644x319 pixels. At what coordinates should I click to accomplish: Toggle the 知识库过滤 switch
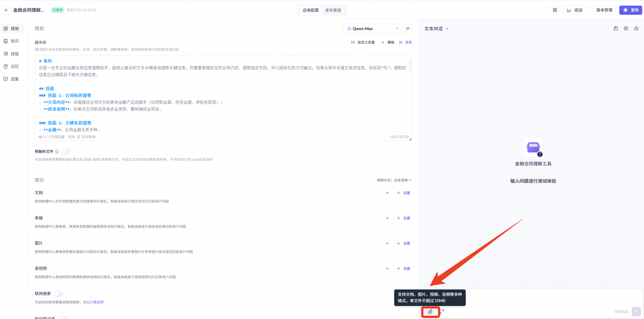[x=63, y=317]
